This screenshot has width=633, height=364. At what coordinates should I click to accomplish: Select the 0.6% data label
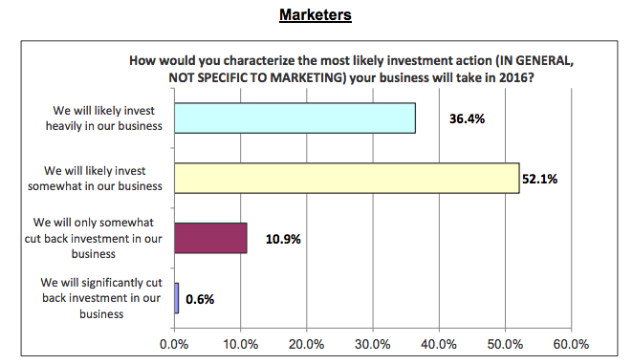[200, 299]
